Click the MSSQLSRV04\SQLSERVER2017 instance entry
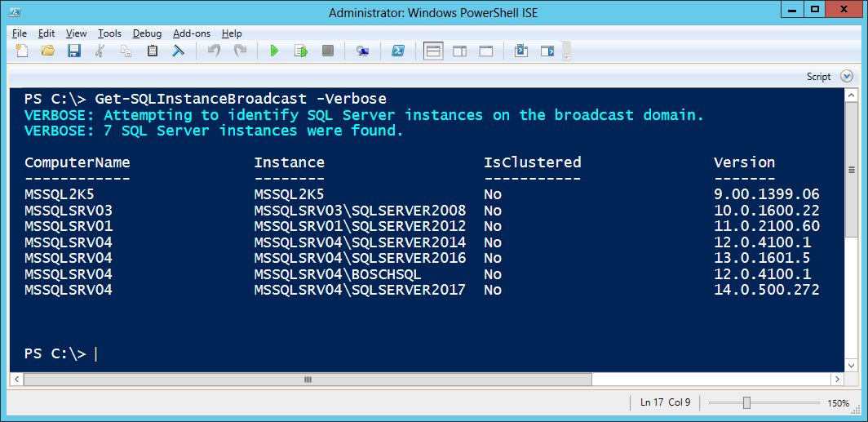 pyautogui.click(x=360, y=291)
